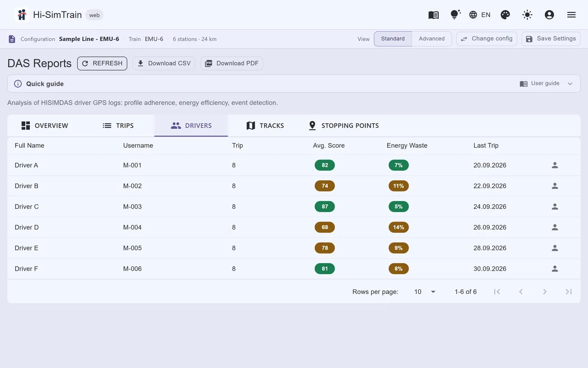588x368 pixels.
Task: Open profile icon for Driver A
Action: 555,165
